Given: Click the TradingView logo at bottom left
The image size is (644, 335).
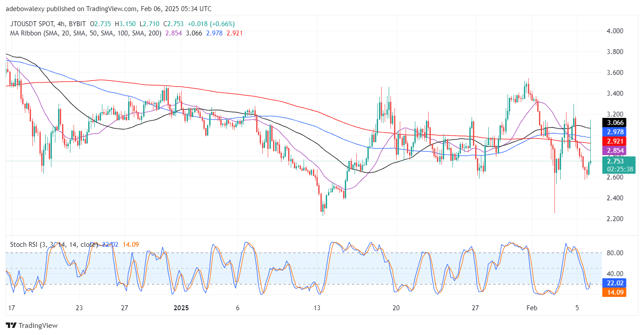Looking at the screenshot, I should pyautogui.click(x=31, y=325).
